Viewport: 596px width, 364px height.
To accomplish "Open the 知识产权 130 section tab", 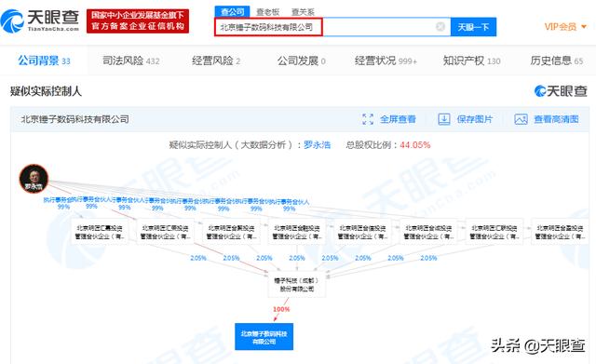I will click(471, 61).
